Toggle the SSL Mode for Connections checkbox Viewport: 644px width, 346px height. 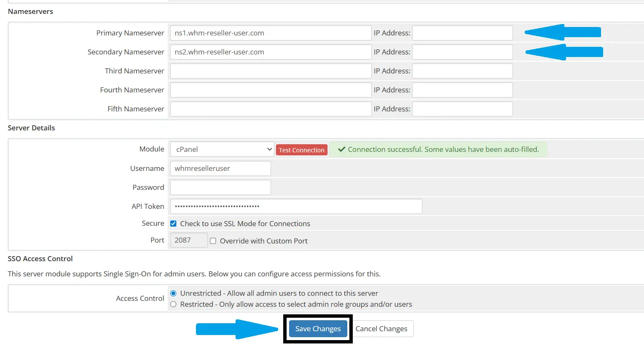pos(173,224)
